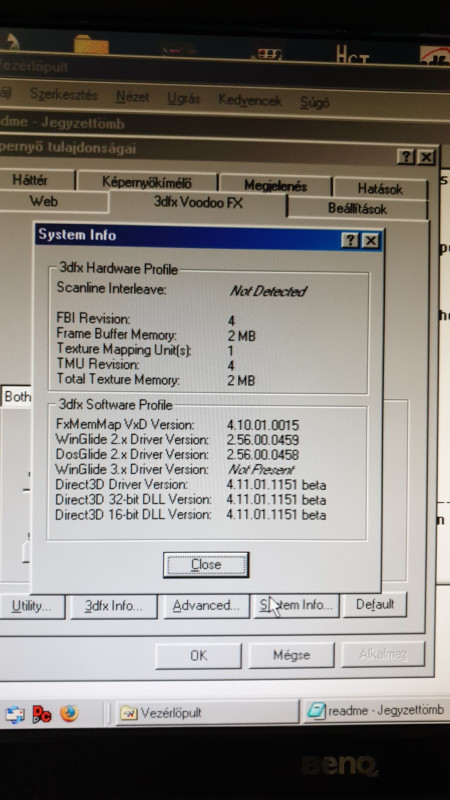Click the "Direct3D 16-bit DLL Version:" label
Image resolution: width=450 pixels, height=800 pixels.
[x=133, y=514]
